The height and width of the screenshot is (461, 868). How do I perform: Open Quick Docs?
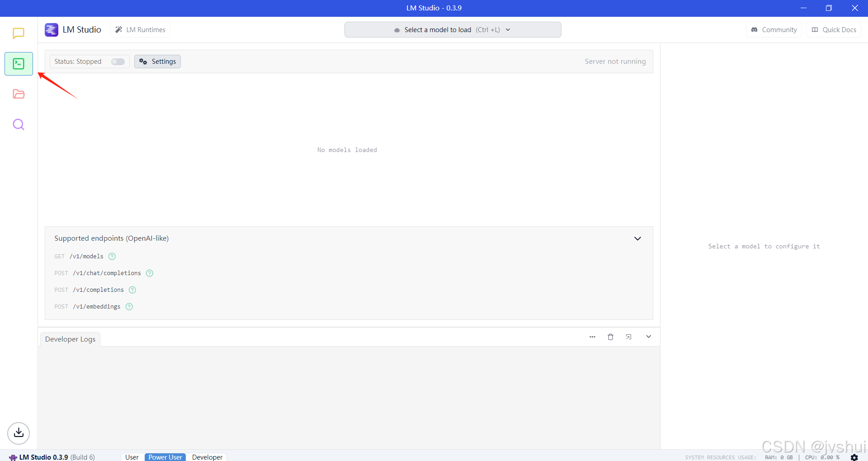[834, 30]
